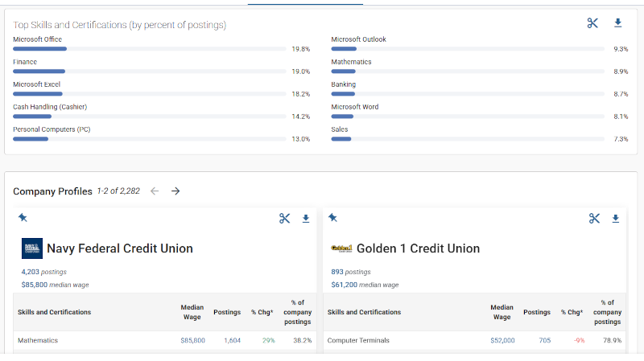Click scissors icon in Top Skills panel
Image resolution: width=644 pixels, height=361 pixels.
click(592, 23)
